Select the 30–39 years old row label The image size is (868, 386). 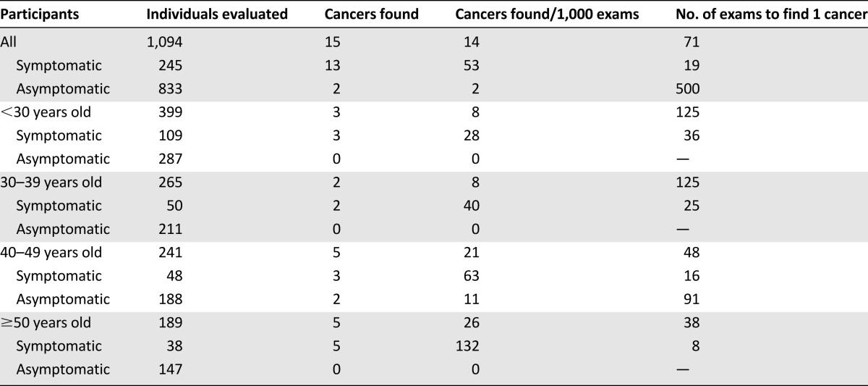(51, 182)
